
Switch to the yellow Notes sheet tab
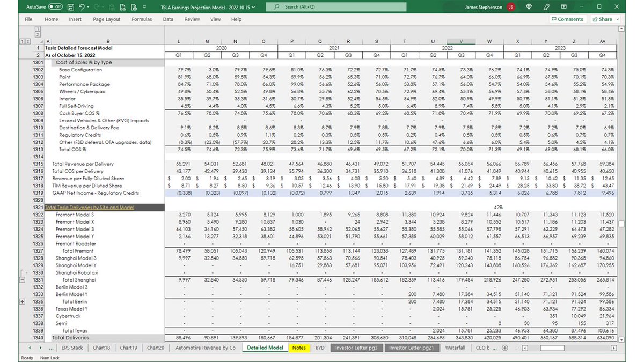tap(299, 348)
